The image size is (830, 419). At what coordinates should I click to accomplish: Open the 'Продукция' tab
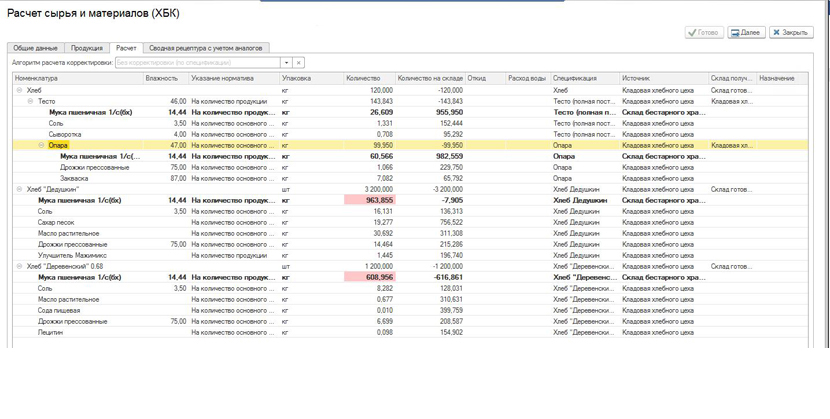pos(87,48)
